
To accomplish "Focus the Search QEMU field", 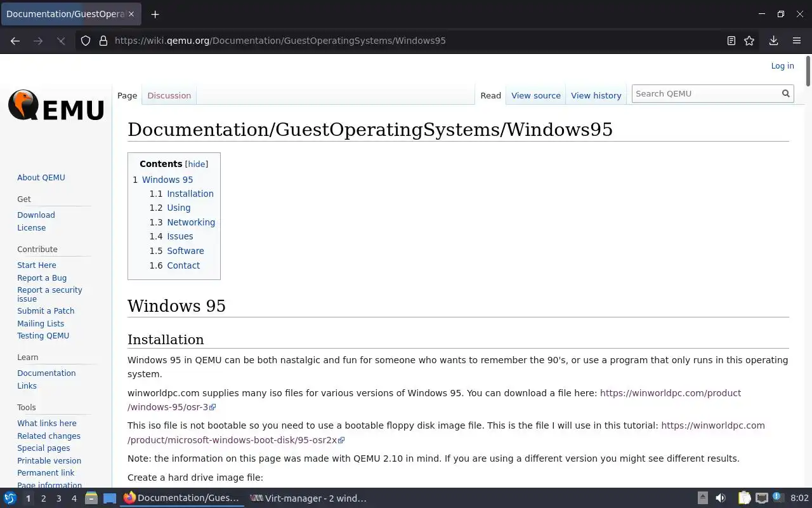I will (x=706, y=93).
